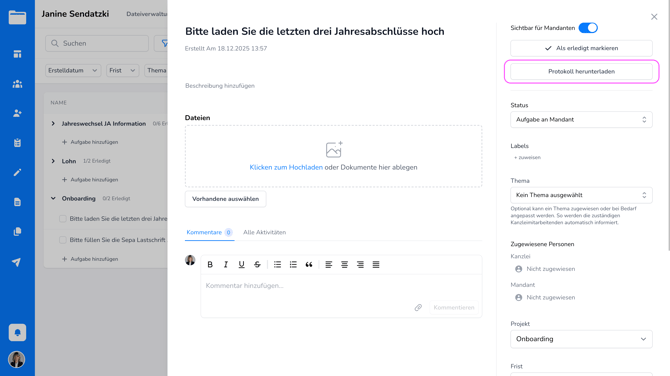Click the 'Janine Sendatzki' client name

(x=75, y=14)
